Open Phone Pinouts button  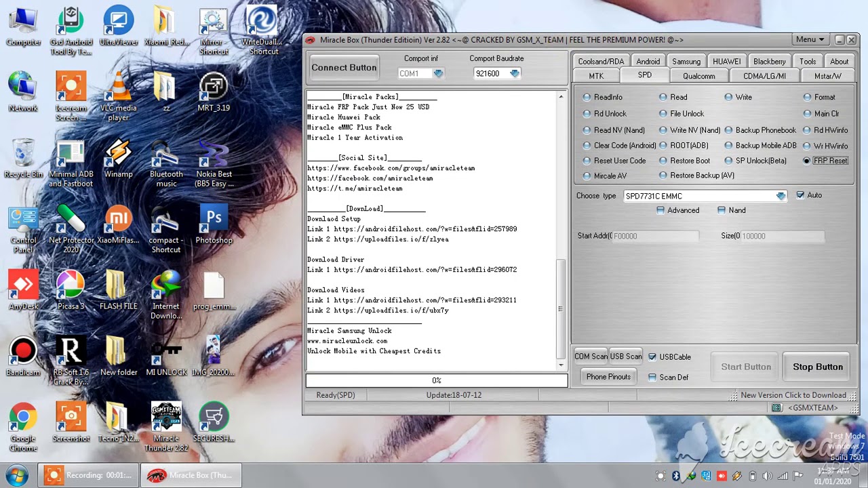tap(608, 377)
